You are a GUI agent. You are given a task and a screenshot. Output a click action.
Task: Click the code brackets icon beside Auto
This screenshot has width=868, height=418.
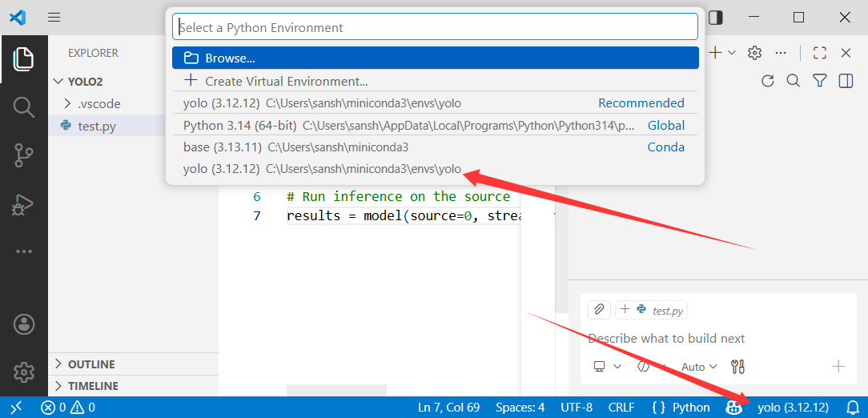[643, 367]
